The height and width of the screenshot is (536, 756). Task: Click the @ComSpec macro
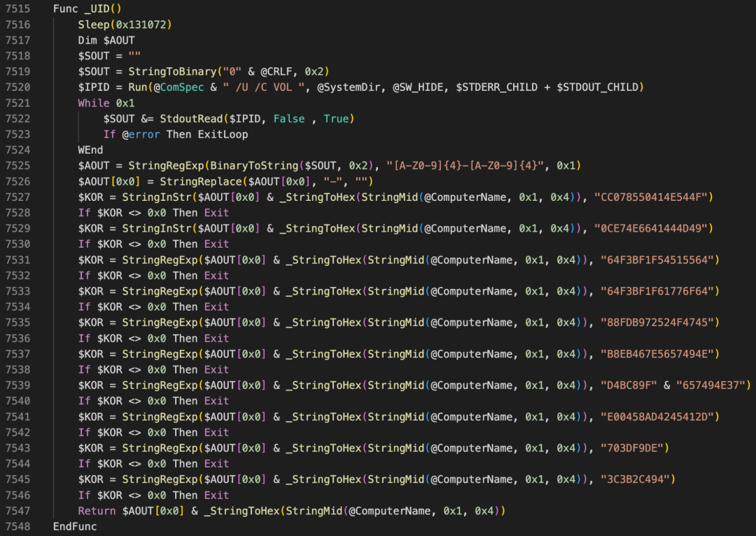click(178, 87)
